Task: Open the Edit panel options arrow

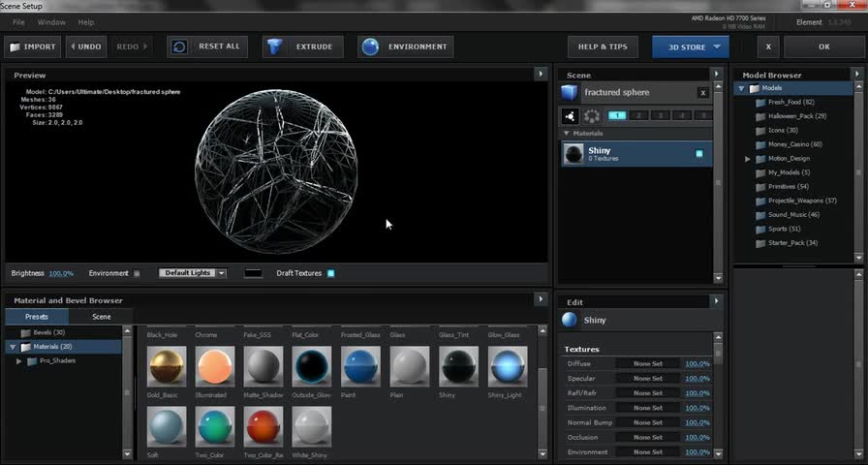Action: click(716, 301)
